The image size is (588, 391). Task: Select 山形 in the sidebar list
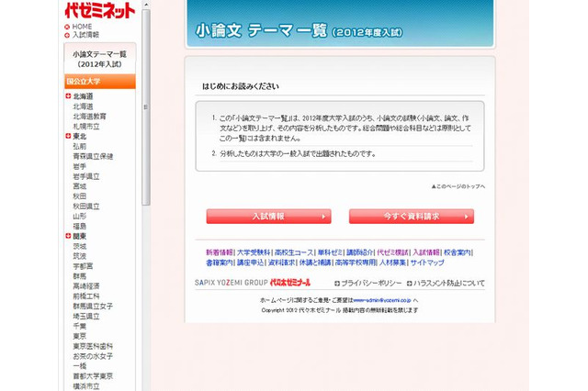coord(80,217)
